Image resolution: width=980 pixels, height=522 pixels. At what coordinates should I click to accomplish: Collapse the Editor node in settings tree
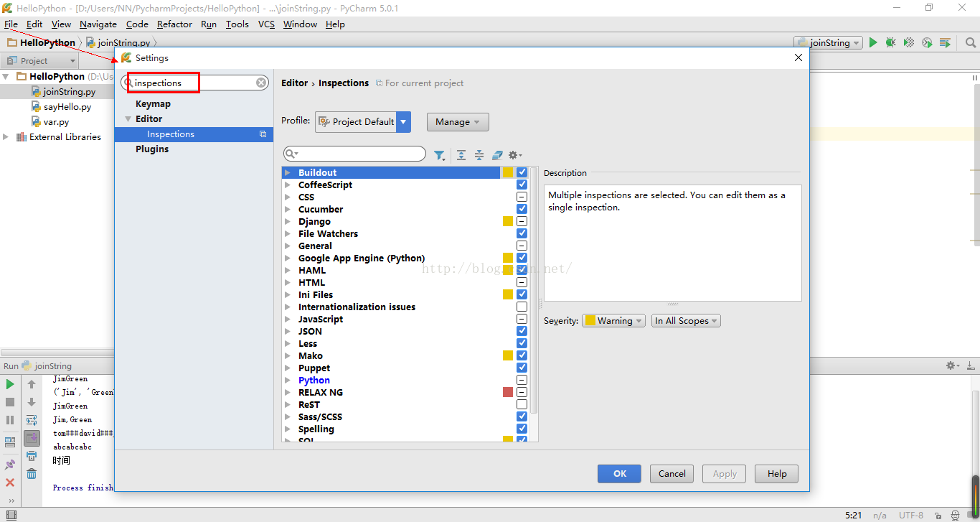[x=128, y=119]
